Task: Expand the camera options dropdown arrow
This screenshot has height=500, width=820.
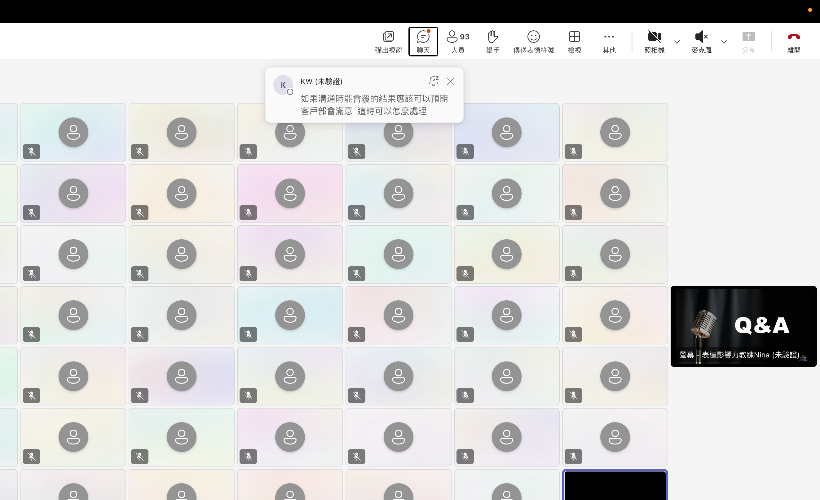Action: [677, 41]
